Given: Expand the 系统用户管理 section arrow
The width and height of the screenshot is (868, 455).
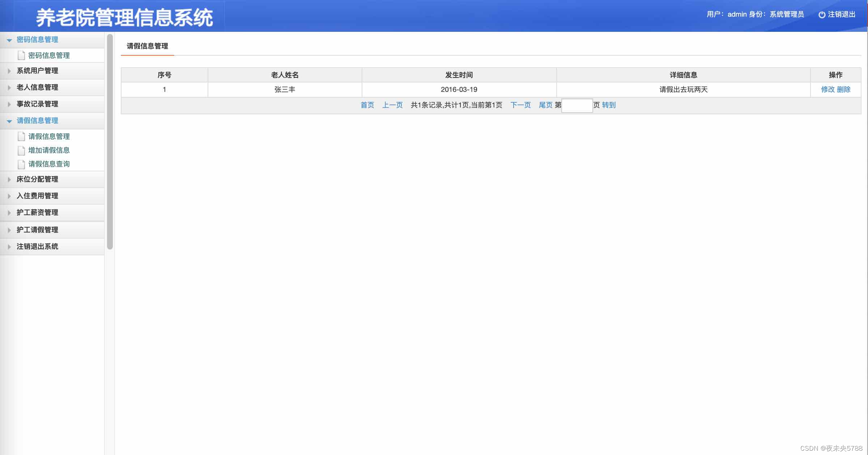Looking at the screenshot, I should (9, 71).
